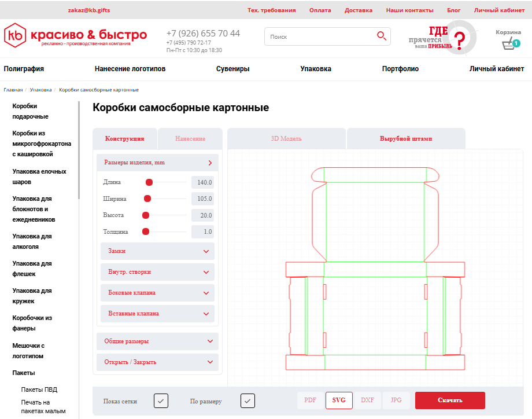
Task: Click the thickness value field 1.0
Action: click(x=202, y=231)
